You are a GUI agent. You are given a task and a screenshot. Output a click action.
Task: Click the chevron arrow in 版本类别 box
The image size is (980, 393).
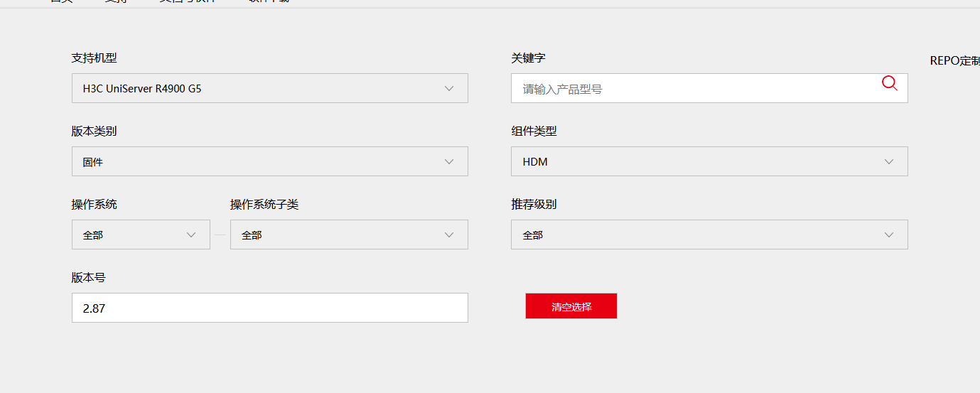(449, 162)
